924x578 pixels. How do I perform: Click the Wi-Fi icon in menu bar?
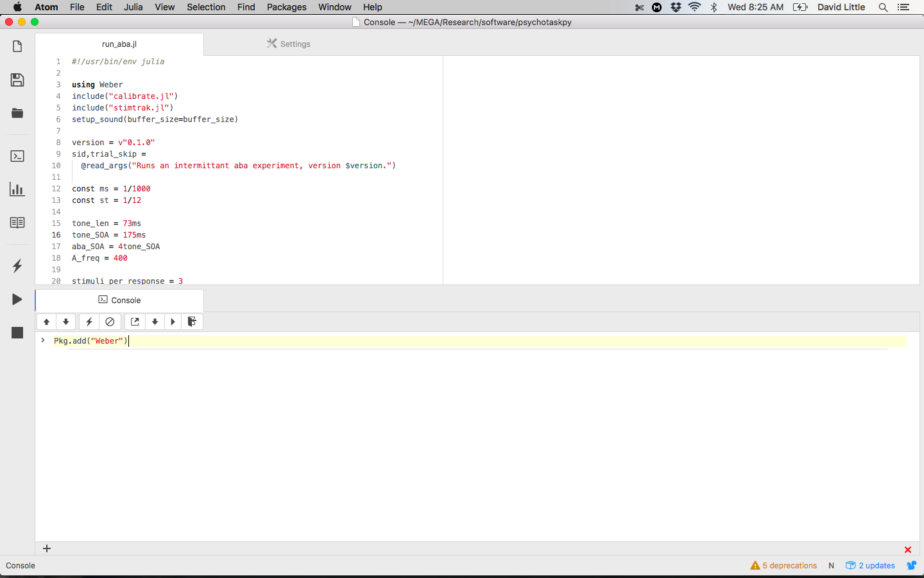coord(694,7)
